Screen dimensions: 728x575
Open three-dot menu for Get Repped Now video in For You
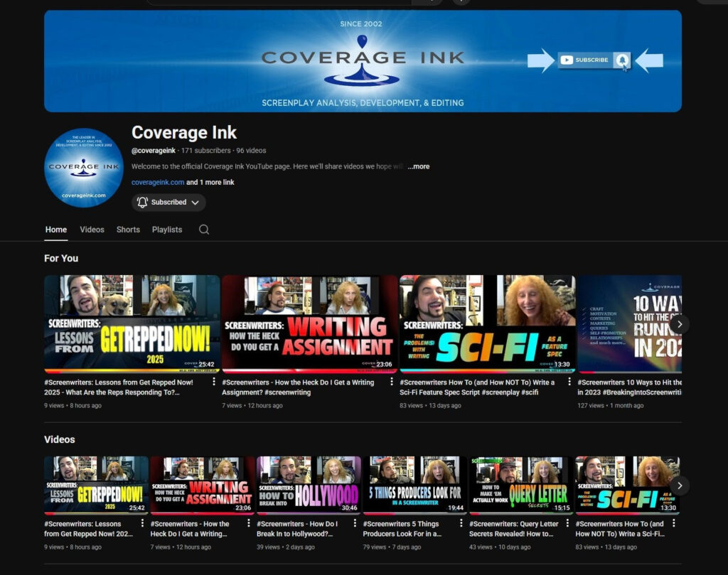pyautogui.click(x=213, y=382)
